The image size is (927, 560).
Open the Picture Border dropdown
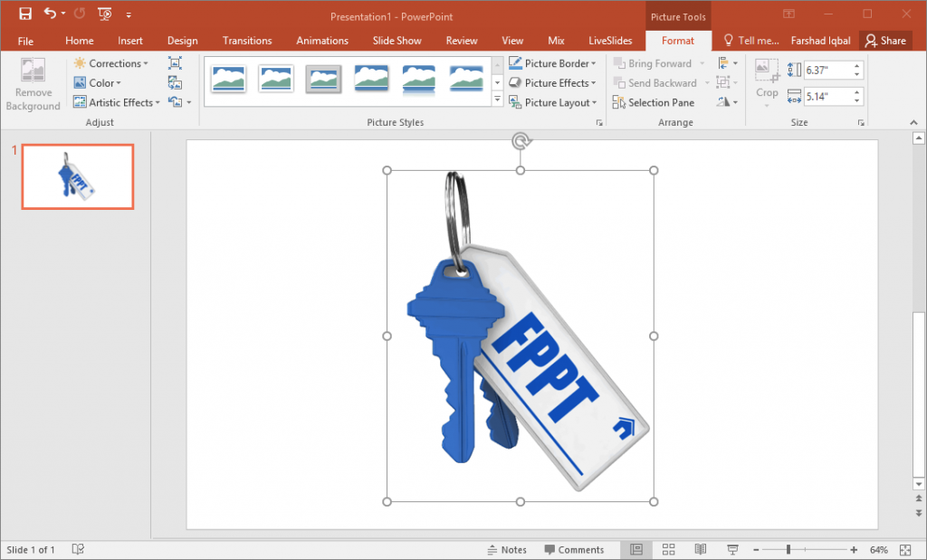(553, 63)
